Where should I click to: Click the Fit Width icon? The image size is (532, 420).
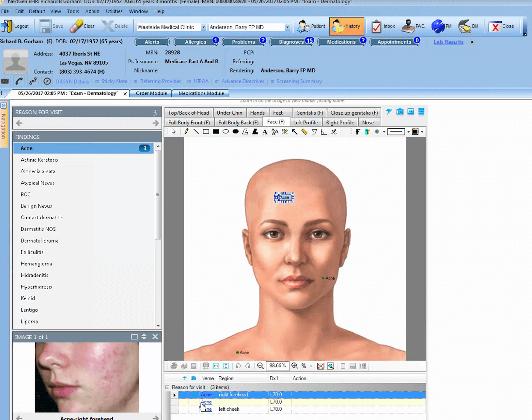point(215,366)
